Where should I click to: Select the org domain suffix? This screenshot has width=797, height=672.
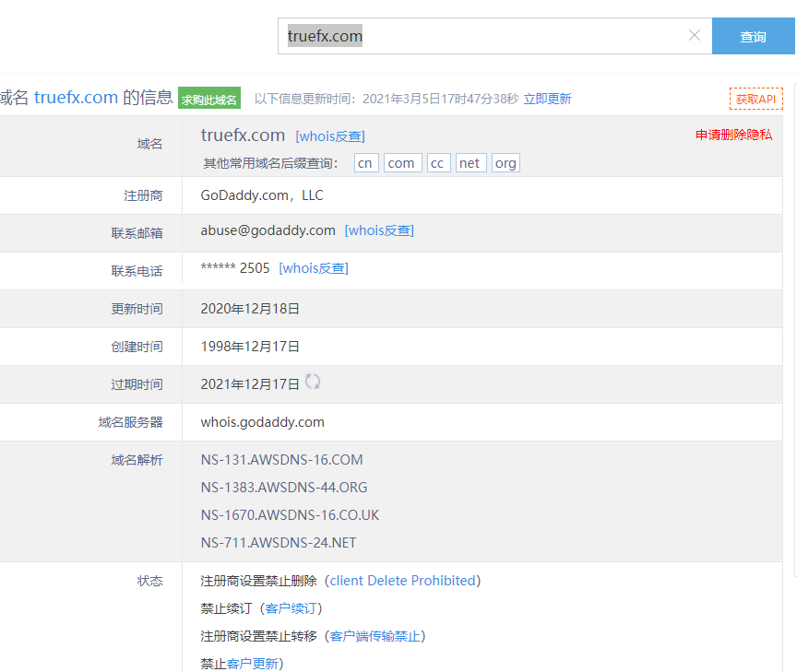pos(506,163)
